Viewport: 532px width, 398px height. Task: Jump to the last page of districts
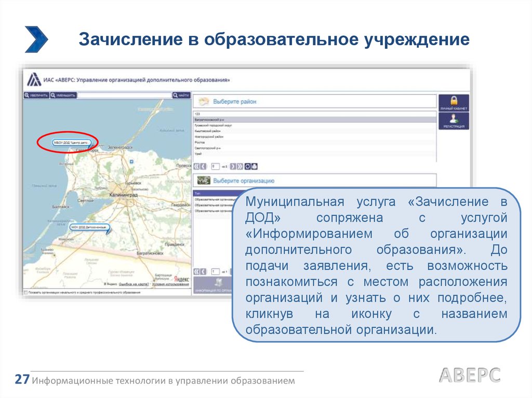(240, 167)
